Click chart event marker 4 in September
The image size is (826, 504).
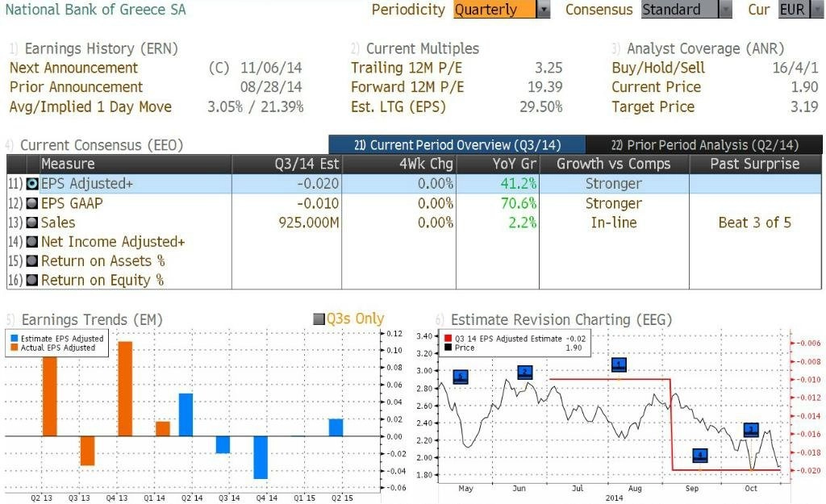pyautogui.click(x=700, y=455)
